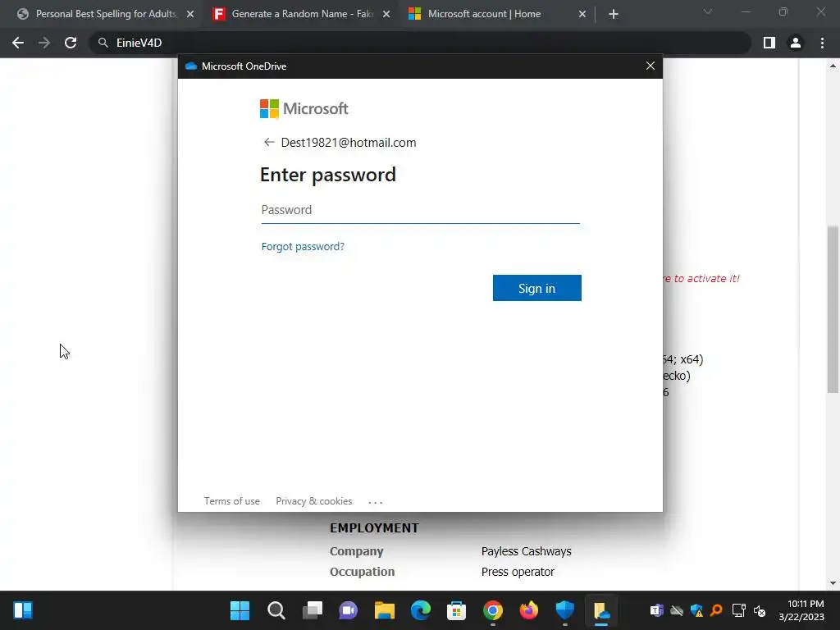Click the back arrow beside Dest19821@hotmail.com
Screen dimensions: 840x630
[269, 142]
